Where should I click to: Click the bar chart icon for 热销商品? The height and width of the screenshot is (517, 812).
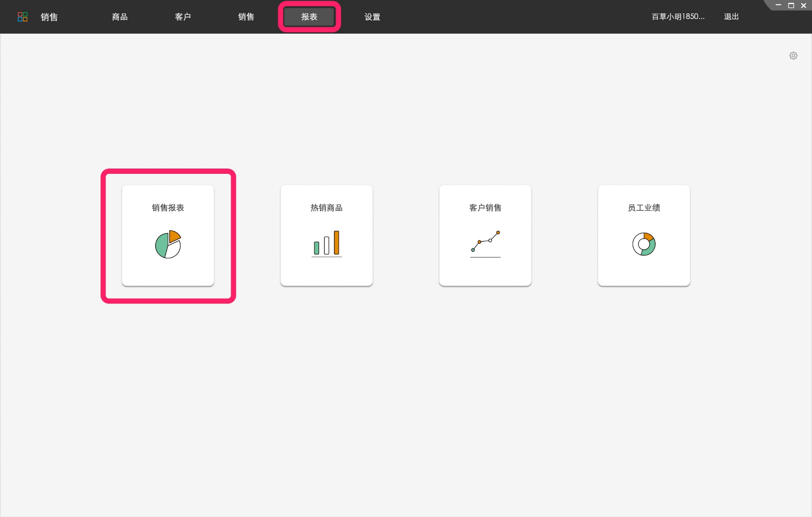click(x=326, y=244)
